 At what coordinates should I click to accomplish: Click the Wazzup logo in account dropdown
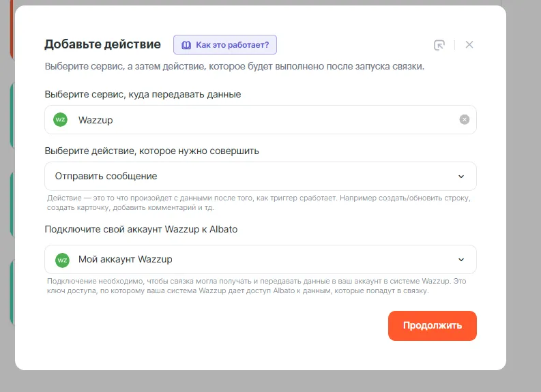tap(62, 260)
